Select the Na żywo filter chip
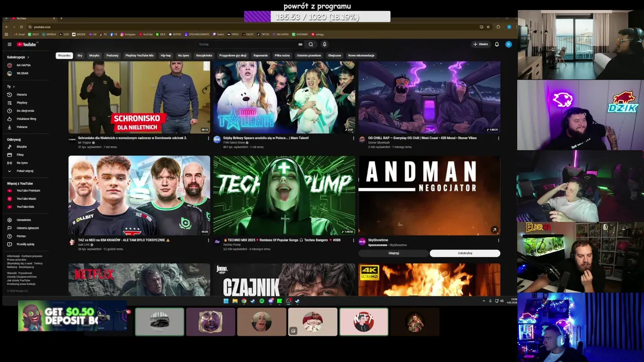 [x=183, y=55]
